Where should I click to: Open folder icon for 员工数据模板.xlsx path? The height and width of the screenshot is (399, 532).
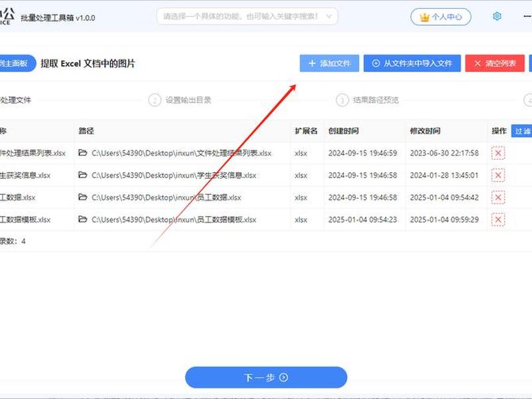coord(82,219)
